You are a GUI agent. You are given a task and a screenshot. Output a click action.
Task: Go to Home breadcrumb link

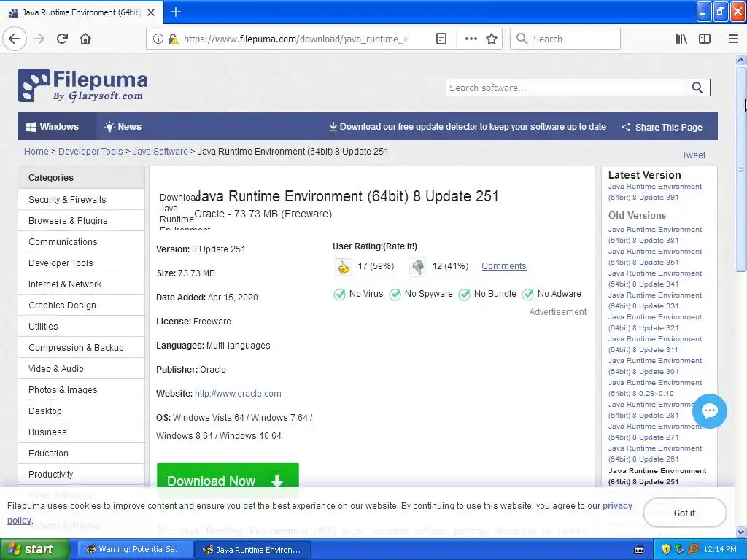pyautogui.click(x=36, y=152)
